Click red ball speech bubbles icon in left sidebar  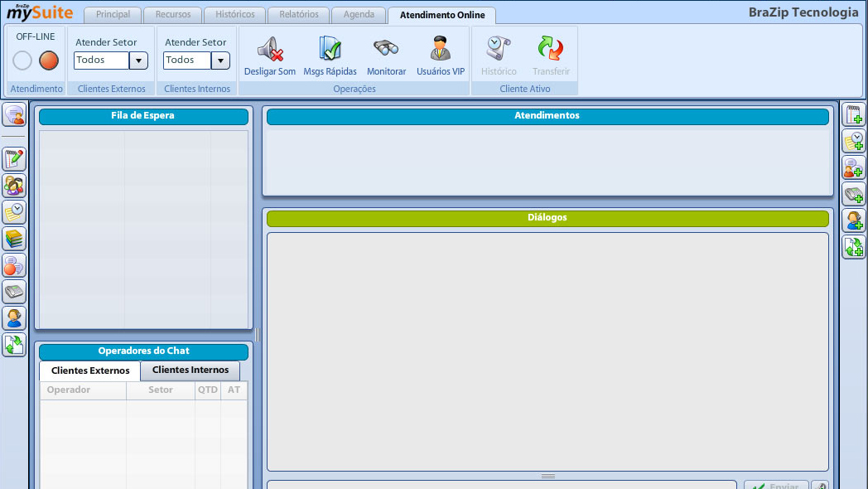point(14,265)
